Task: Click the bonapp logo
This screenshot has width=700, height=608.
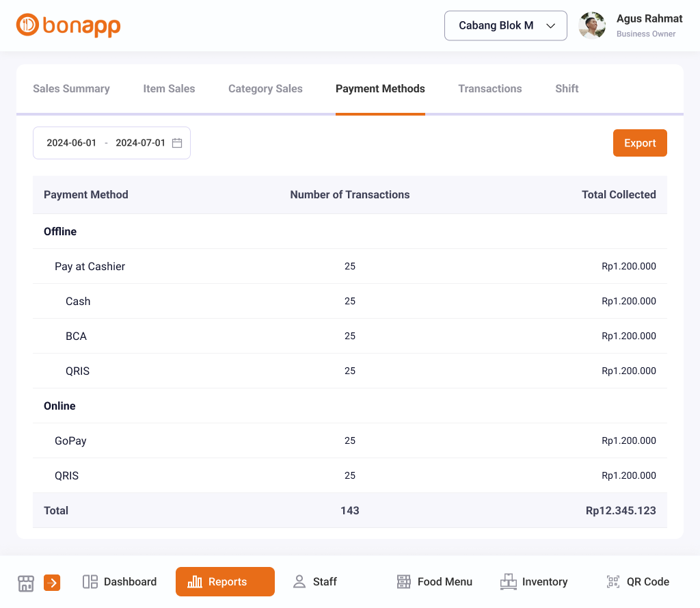Action: pos(68,25)
